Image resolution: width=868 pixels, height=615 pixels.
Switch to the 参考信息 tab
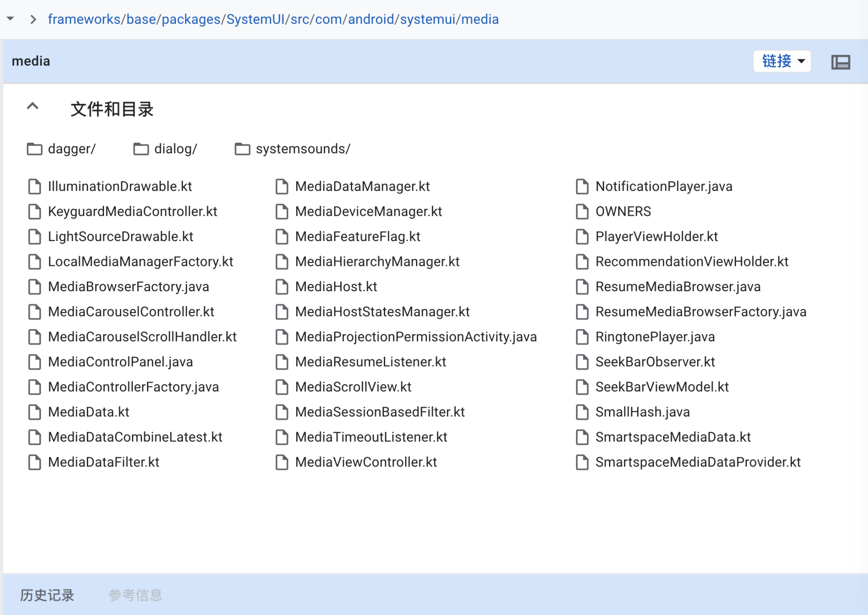tap(135, 595)
